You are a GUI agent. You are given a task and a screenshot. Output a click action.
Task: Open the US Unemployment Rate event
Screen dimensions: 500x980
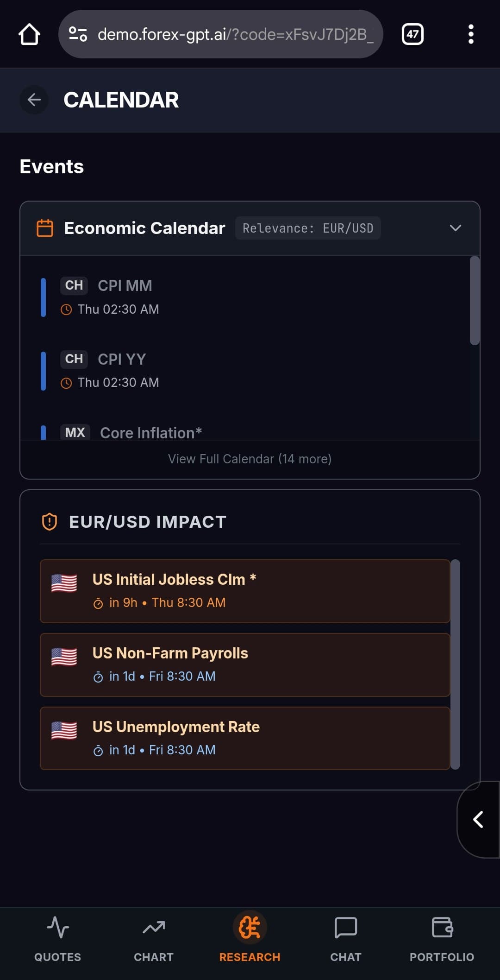point(245,738)
